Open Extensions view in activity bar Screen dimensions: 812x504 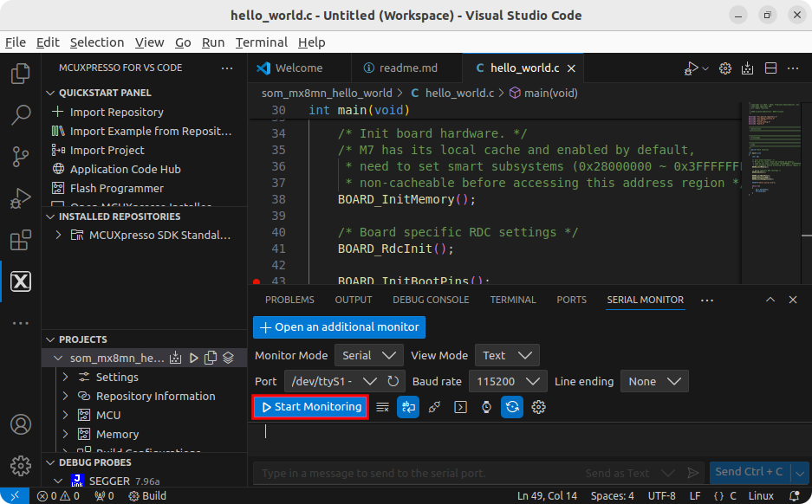(x=20, y=241)
